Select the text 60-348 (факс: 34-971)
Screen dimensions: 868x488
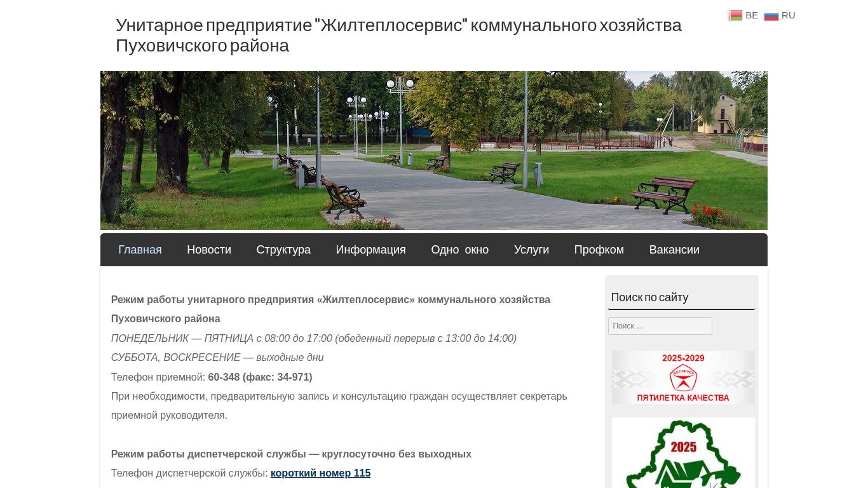point(260,377)
